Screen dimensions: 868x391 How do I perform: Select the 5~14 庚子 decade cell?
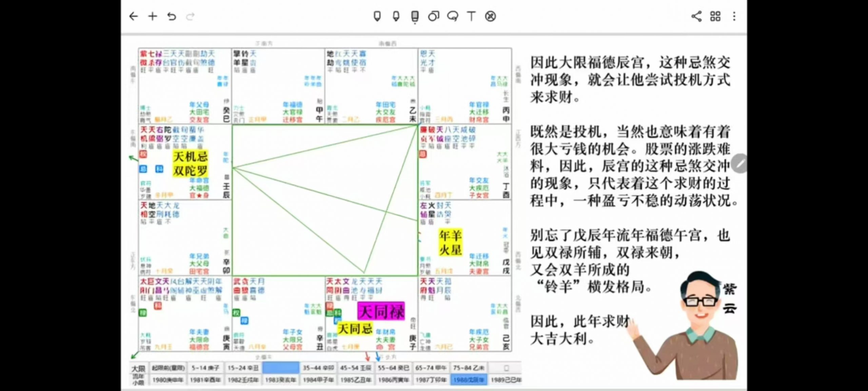click(206, 368)
